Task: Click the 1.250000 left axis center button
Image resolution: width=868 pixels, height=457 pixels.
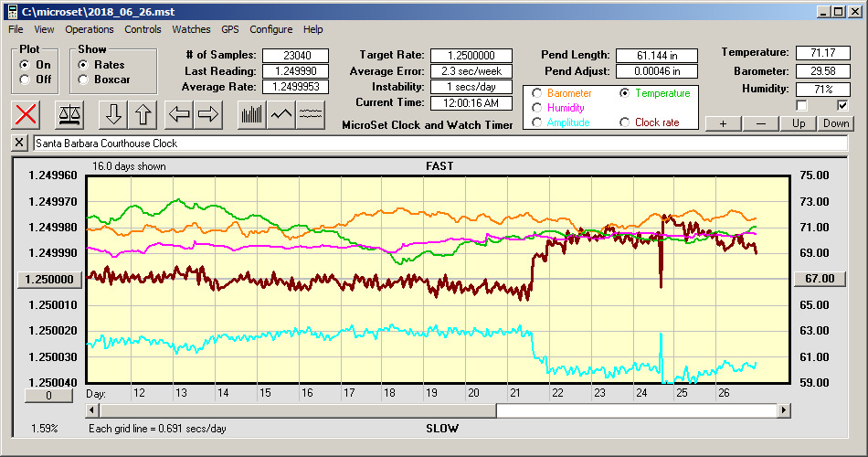Action: (x=50, y=279)
